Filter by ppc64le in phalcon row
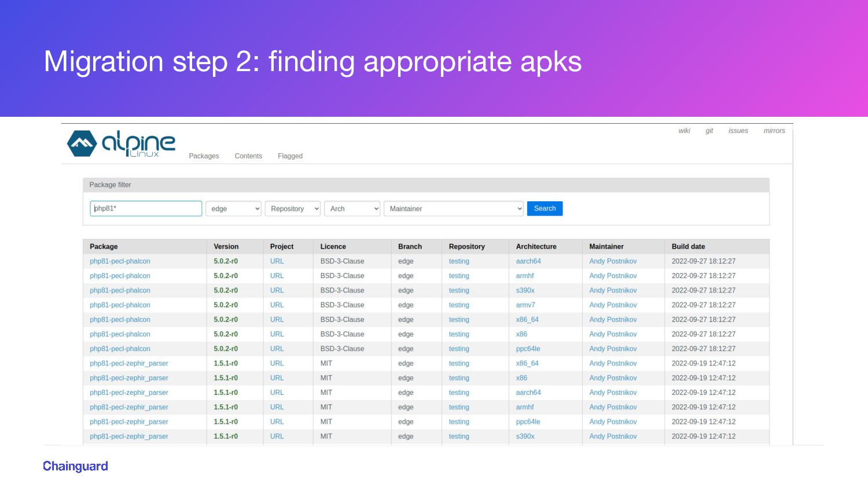This screenshot has width=868, height=488. (528, 349)
